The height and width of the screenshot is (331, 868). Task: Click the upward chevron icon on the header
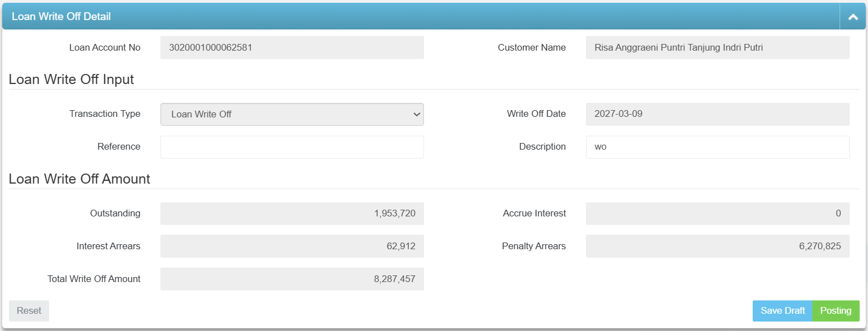click(852, 16)
